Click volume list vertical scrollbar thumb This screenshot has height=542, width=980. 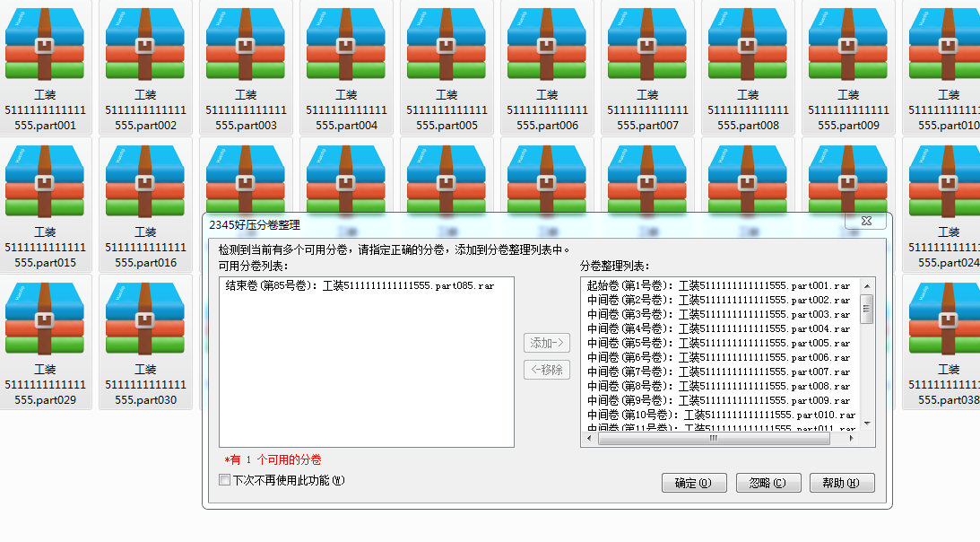(867, 309)
